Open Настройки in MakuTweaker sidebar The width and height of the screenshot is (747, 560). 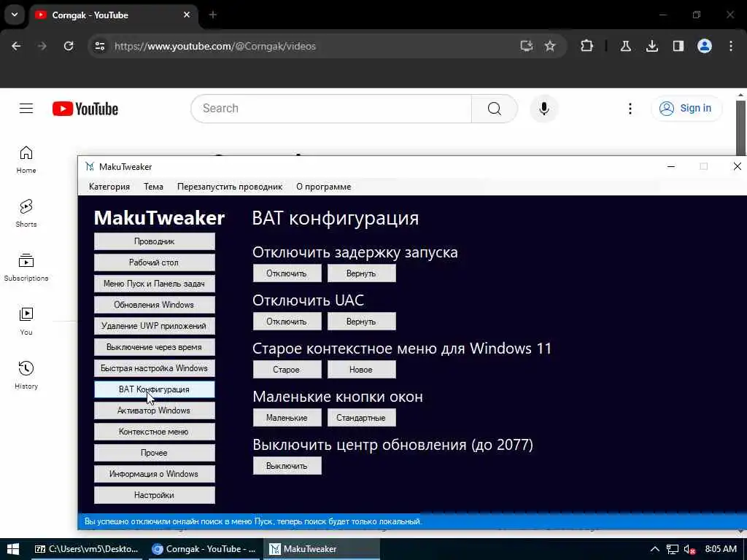point(155,495)
